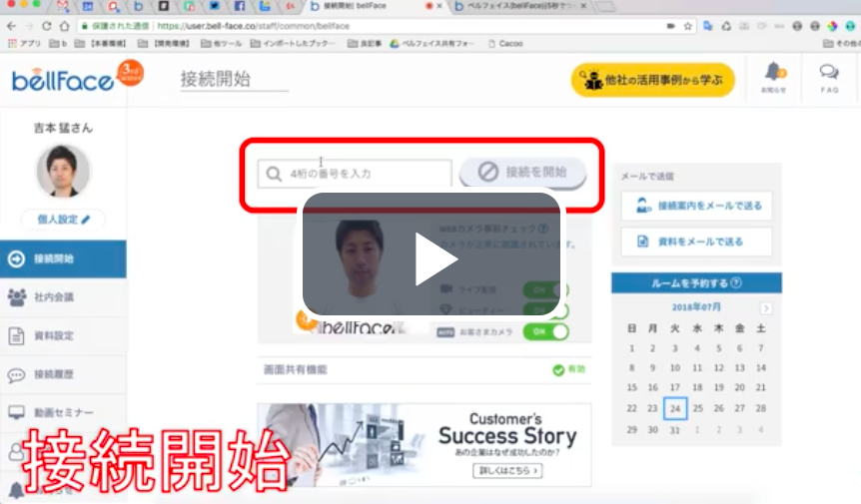This screenshot has height=504, width=861.
Task: Open the 個人設定 link
Action: tap(63, 220)
